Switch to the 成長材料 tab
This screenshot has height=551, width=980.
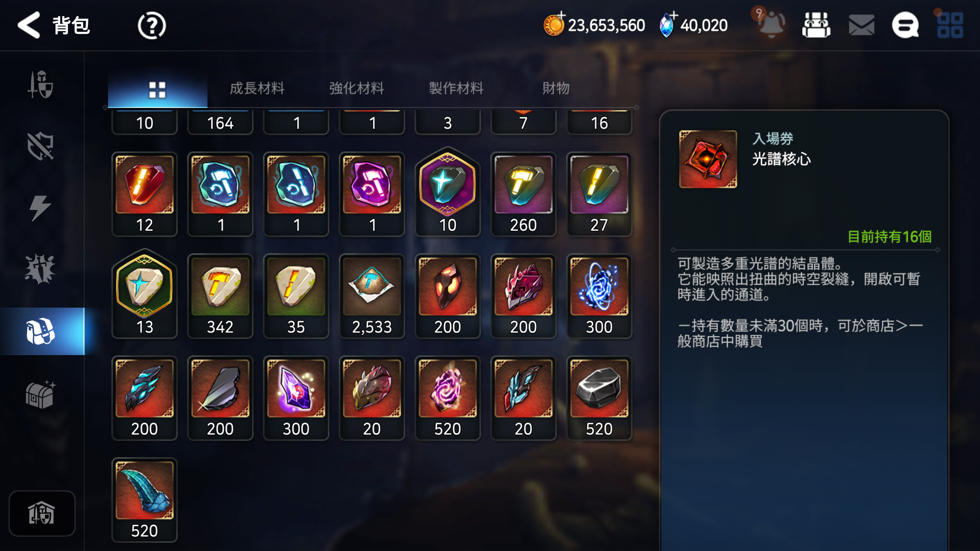pos(257,88)
